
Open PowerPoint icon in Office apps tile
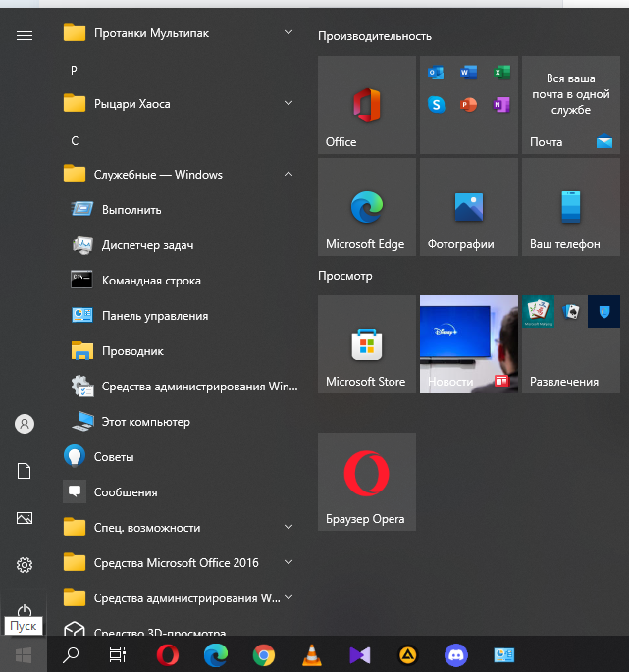468,105
